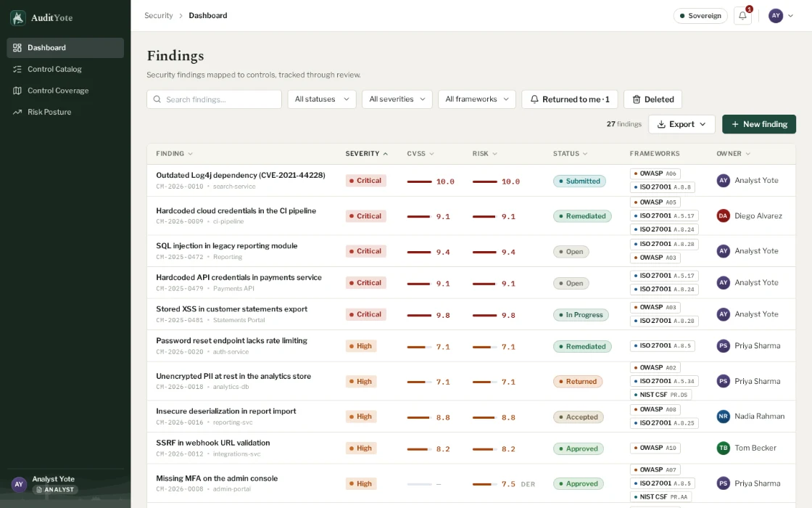Click Diego Alvarez DA avatar
This screenshot has width=812, height=508.
pos(723,216)
